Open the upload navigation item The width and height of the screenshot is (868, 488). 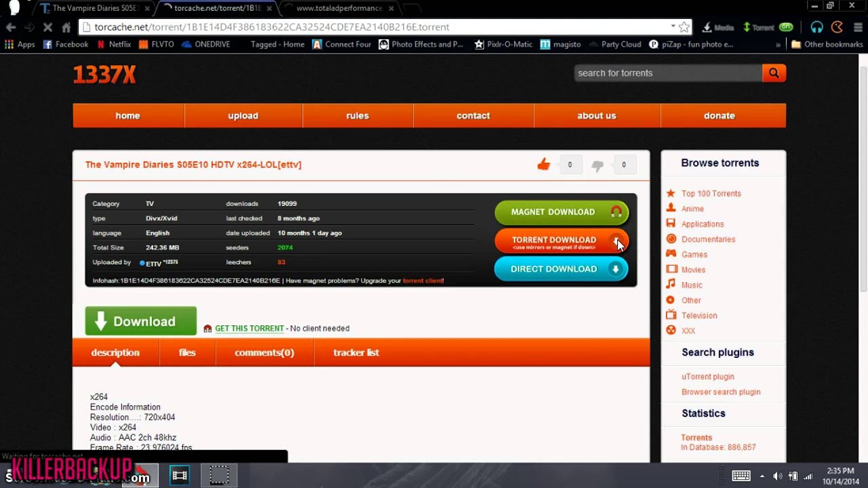coord(243,116)
